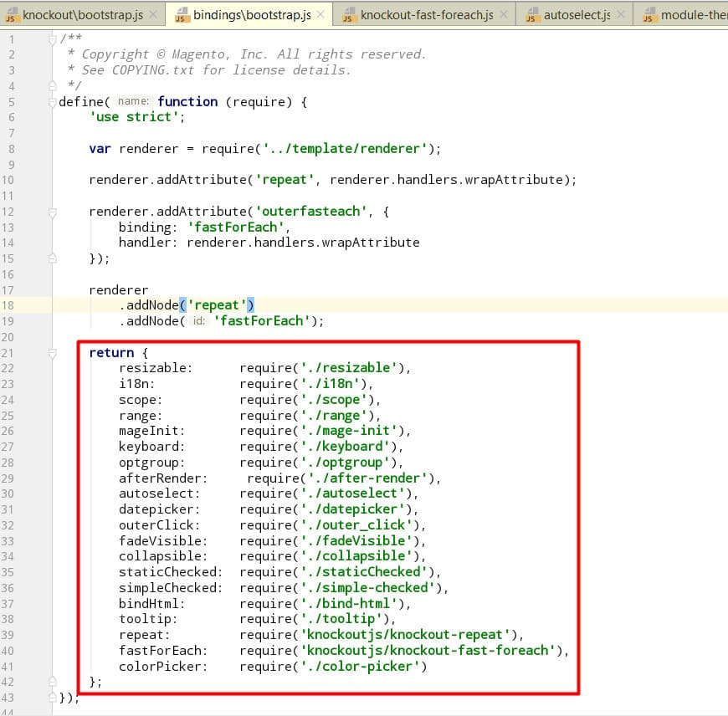Fold the outerfasteach block at line 12

(53, 212)
